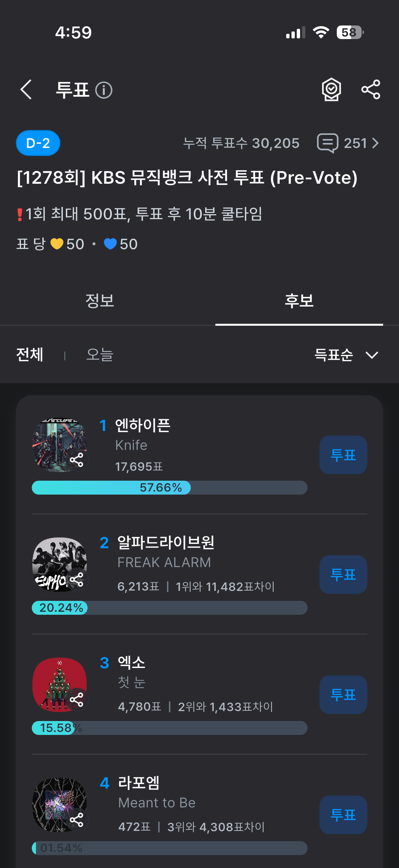Switch filter to 오늘
The height and width of the screenshot is (868, 399).
pyautogui.click(x=100, y=355)
